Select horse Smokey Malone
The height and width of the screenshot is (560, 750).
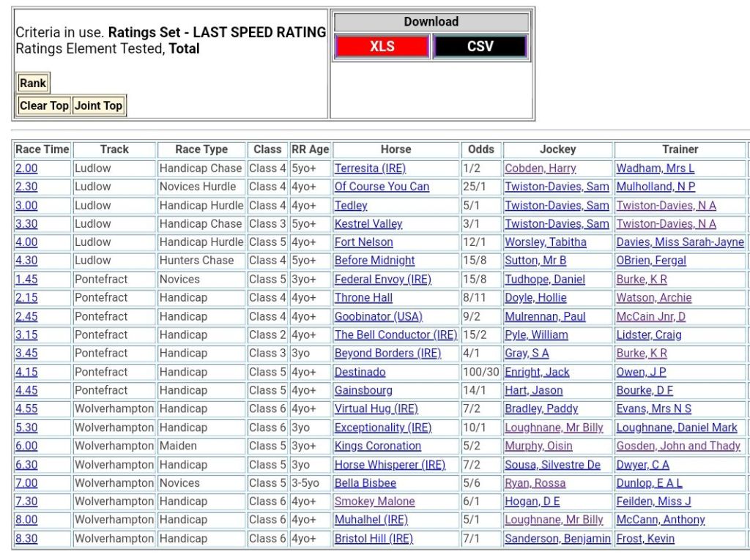coord(374,501)
